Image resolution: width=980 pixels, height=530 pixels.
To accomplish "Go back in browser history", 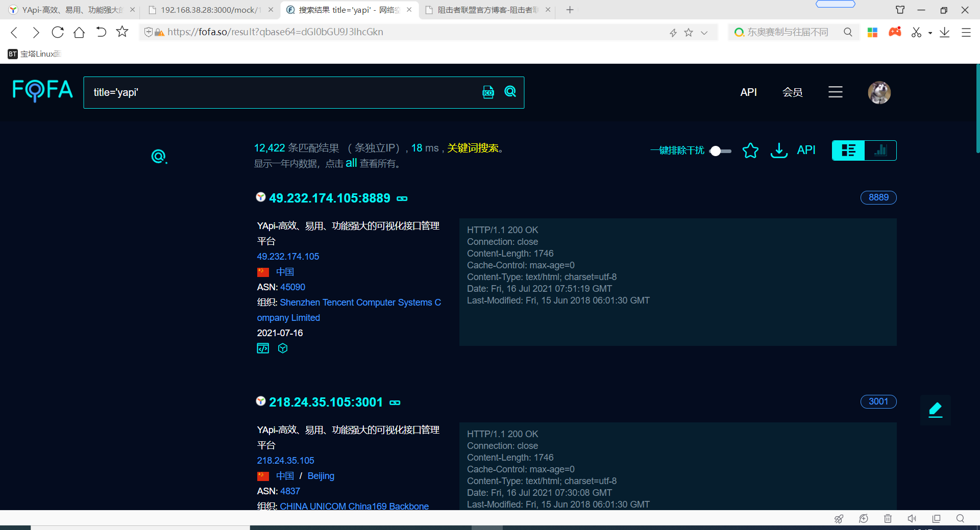I will (14, 32).
